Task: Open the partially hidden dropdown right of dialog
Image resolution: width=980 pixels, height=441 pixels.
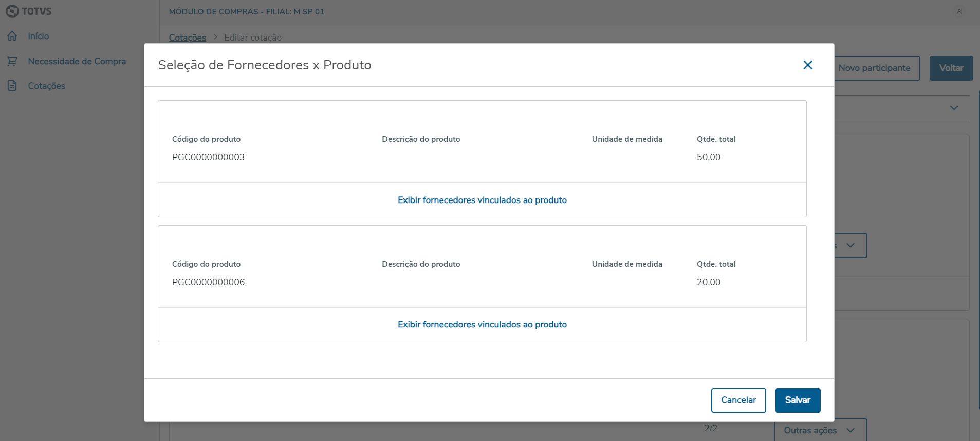Action: click(x=850, y=246)
